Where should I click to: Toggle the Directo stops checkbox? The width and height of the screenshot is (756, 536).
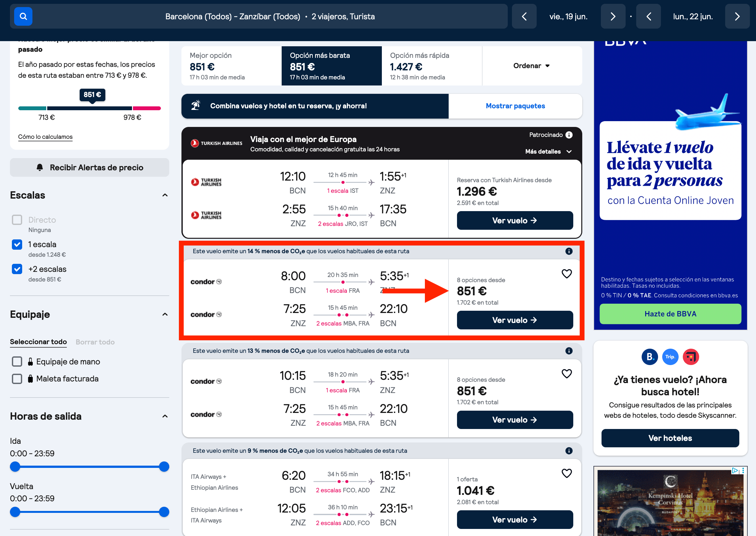[x=17, y=220]
